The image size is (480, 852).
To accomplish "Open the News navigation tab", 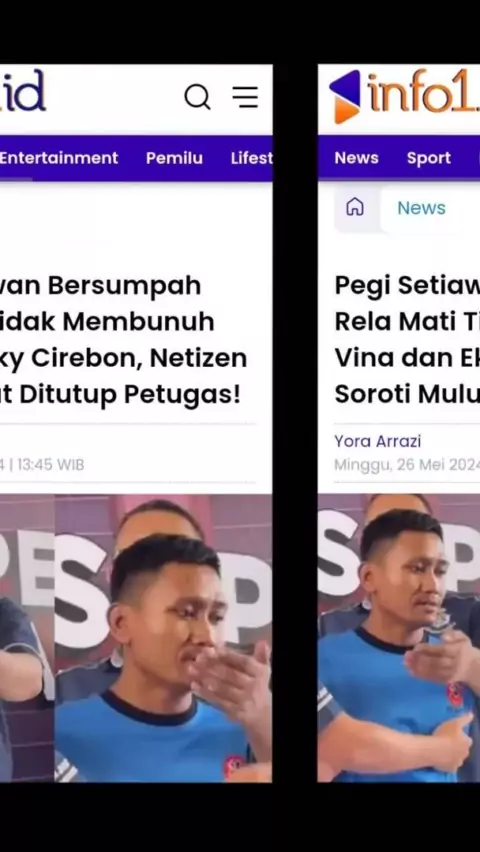I will pyautogui.click(x=357, y=158).
